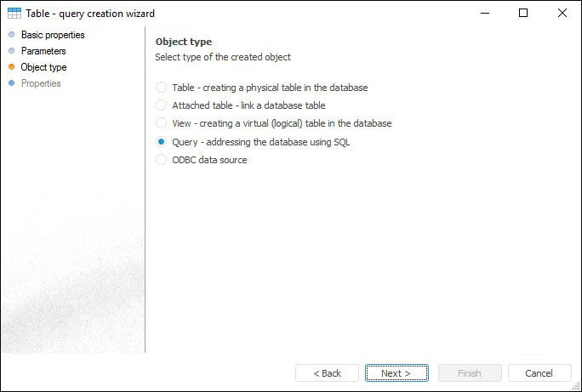Cancel the query creation wizard
Screen dimensions: 582x392
539,373
